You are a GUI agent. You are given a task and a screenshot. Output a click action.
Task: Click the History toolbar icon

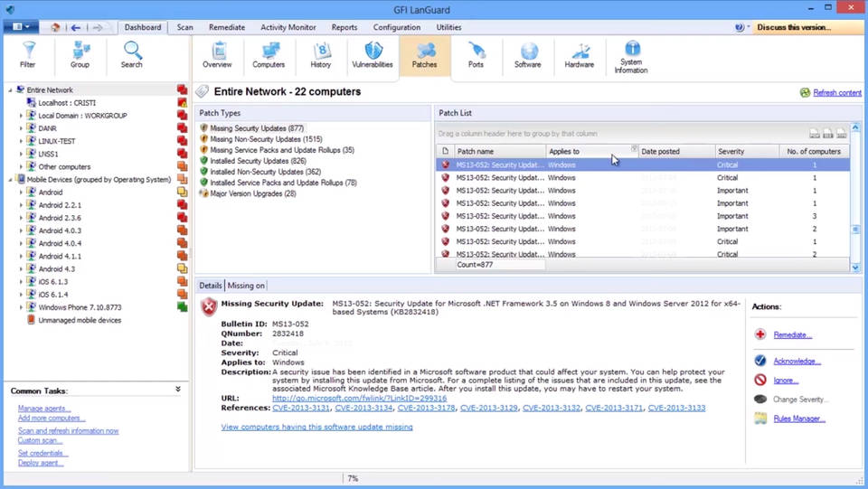(321, 54)
